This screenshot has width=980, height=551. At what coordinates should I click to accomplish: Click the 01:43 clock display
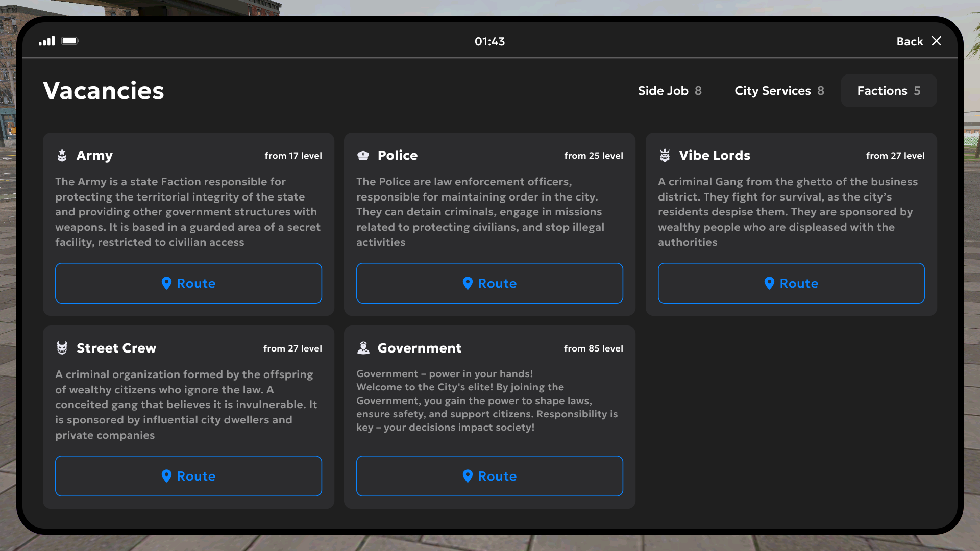tap(489, 41)
